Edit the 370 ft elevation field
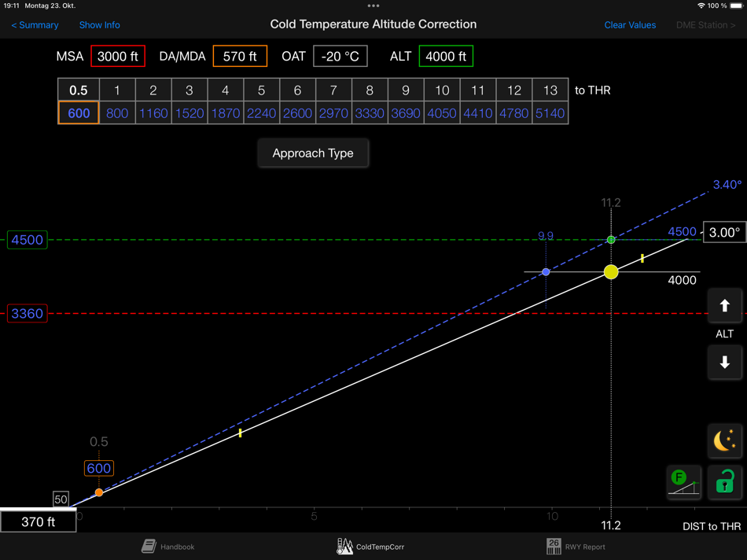This screenshot has width=747, height=560. click(x=38, y=522)
